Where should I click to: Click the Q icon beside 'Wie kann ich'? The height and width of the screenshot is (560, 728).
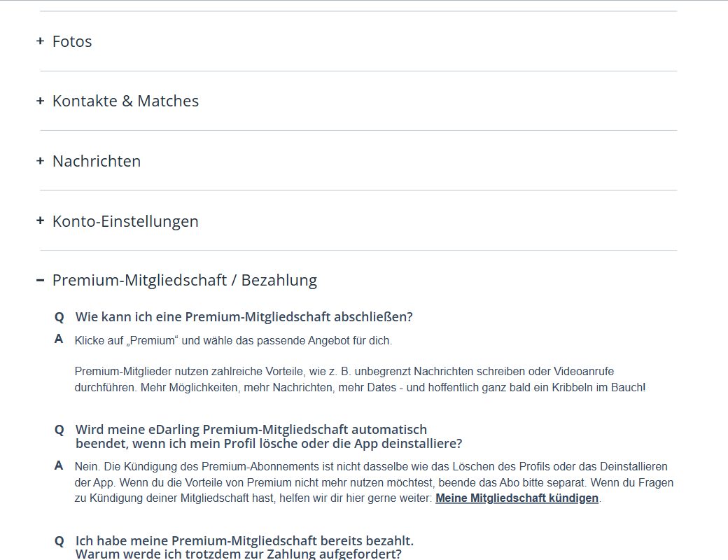(59, 317)
